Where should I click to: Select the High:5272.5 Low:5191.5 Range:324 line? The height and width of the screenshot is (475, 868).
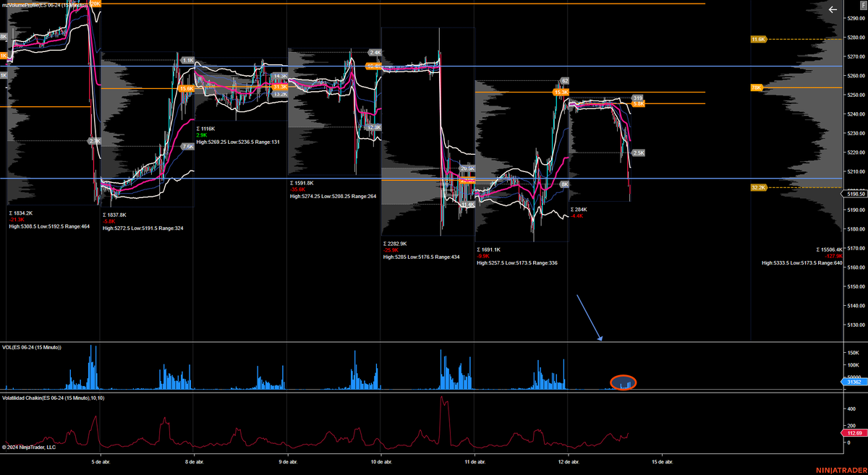pos(143,228)
